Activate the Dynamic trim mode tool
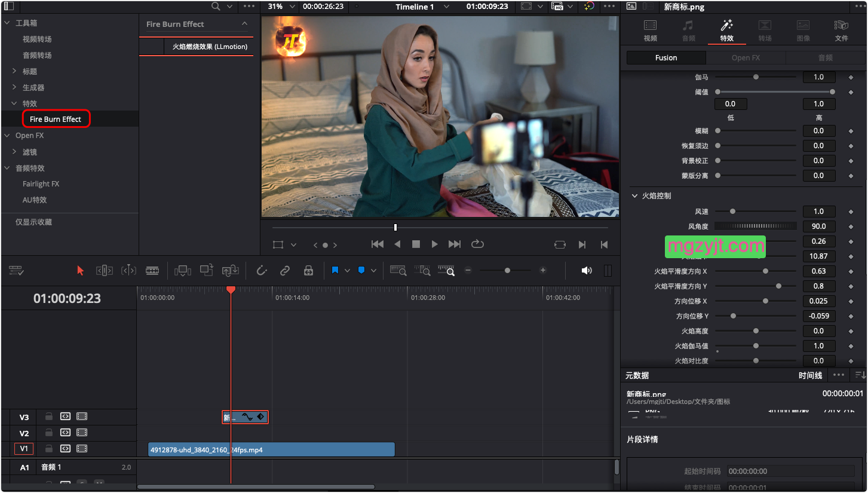 128,271
